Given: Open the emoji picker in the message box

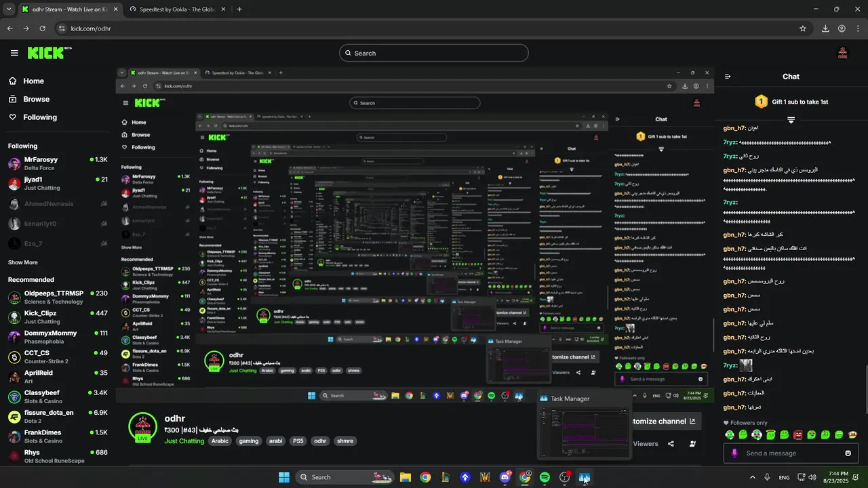Looking at the screenshot, I should [848, 453].
